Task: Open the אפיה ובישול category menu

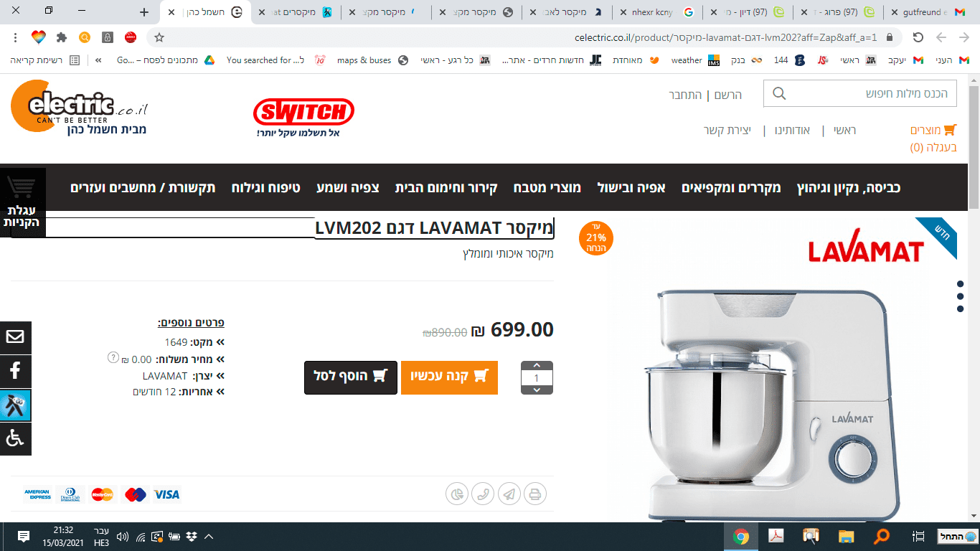Action: pyautogui.click(x=631, y=188)
